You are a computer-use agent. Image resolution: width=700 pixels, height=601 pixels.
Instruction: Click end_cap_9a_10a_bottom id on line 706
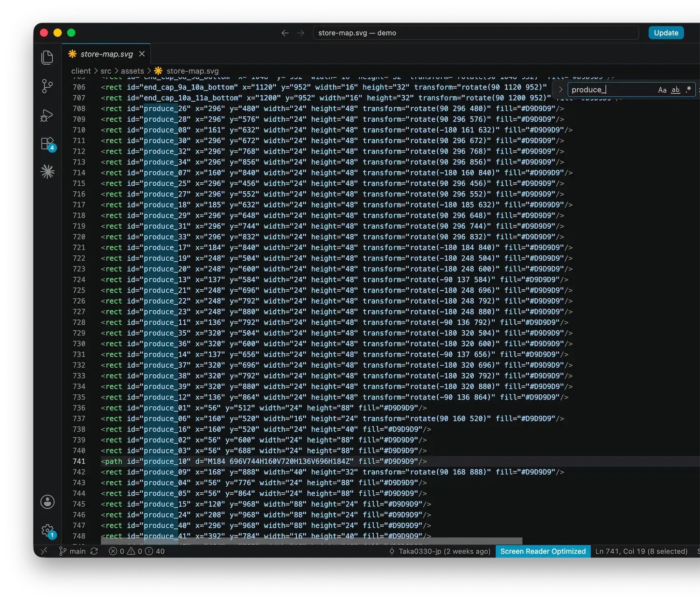[x=189, y=87]
